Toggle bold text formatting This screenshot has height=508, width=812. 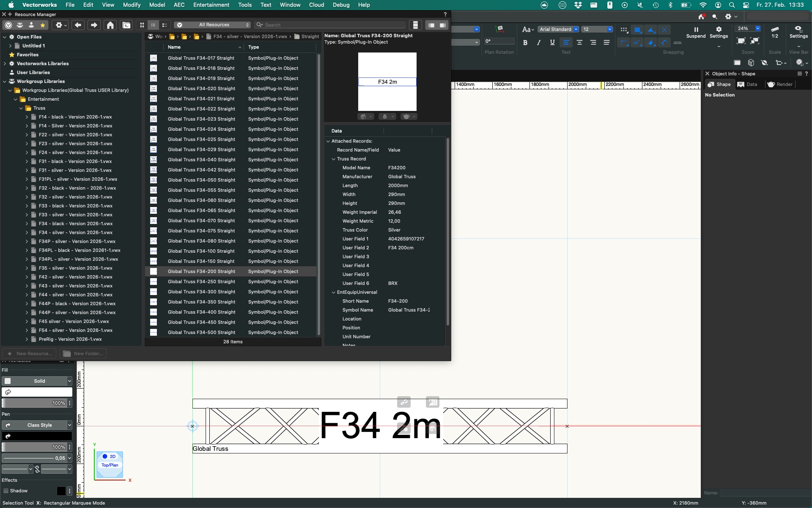(526, 43)
